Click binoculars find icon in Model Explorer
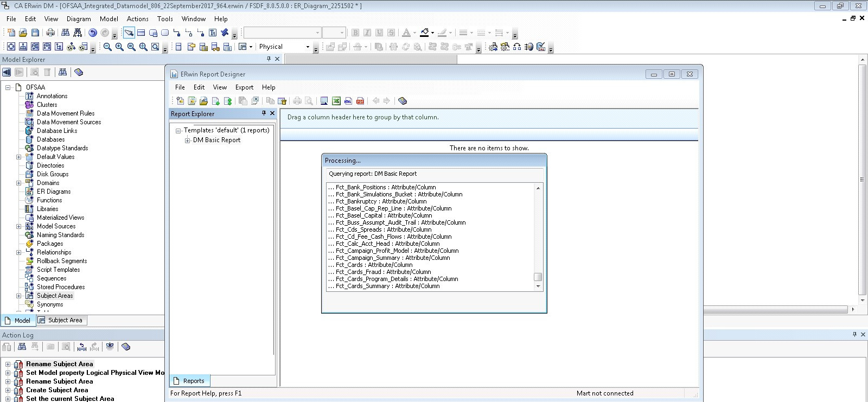868x402 pixels. [63, 72]
